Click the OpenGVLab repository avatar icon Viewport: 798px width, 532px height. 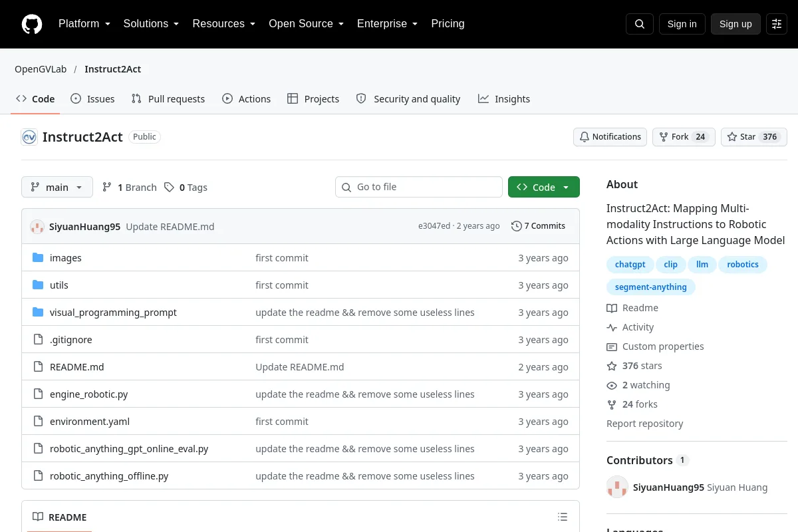coord(29,137)
